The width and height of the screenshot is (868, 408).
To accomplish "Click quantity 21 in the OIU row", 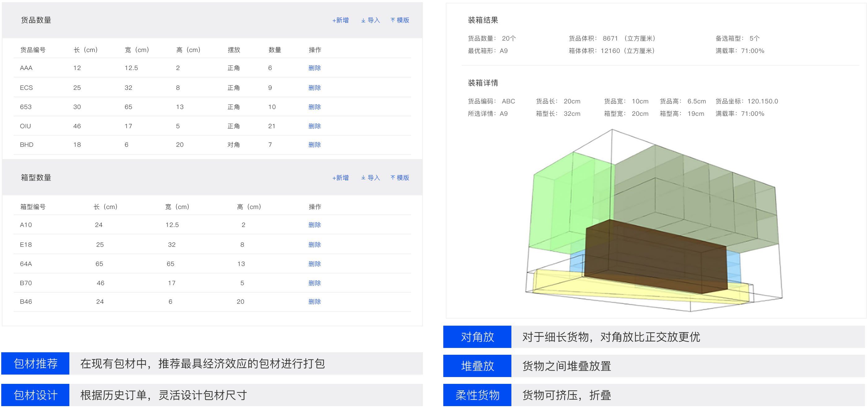I will (271, 126).
